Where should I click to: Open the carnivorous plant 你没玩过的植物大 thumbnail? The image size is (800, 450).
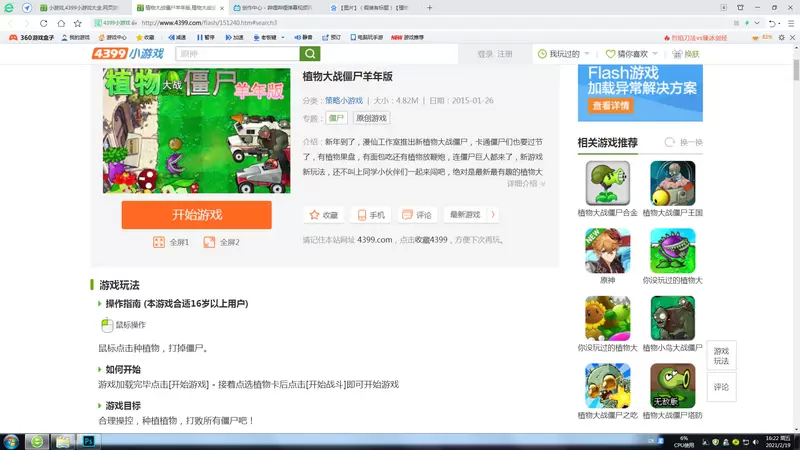click(x=672, y=251)
